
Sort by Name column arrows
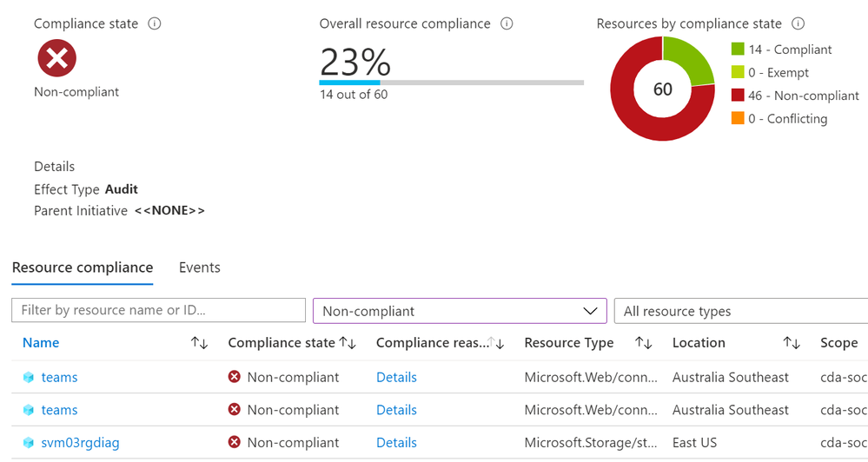coord(199,343)
